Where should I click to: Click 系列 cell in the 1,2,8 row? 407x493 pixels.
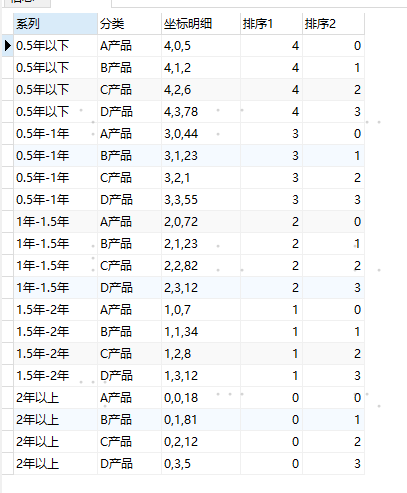pyautogui.click(x=55, y=354)
